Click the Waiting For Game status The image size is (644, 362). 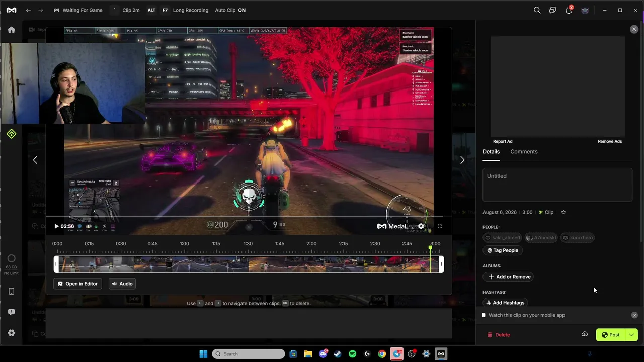pyautogui.click(x=78, y=10)
